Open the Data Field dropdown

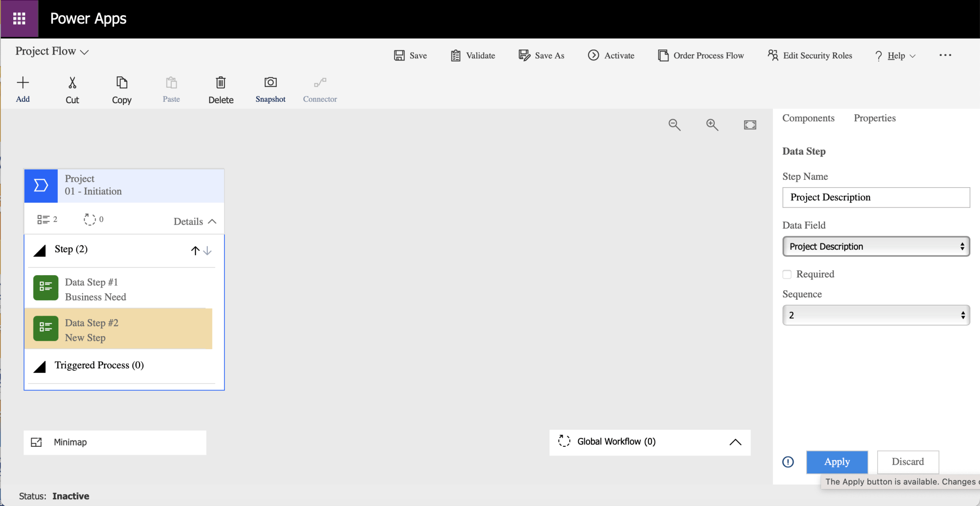click(875, 246)
